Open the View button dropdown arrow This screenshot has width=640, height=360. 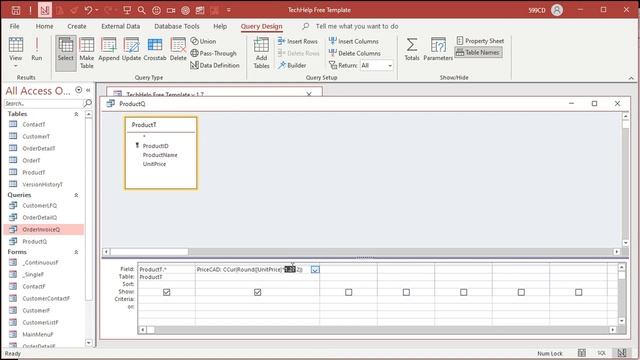point(16,67)
